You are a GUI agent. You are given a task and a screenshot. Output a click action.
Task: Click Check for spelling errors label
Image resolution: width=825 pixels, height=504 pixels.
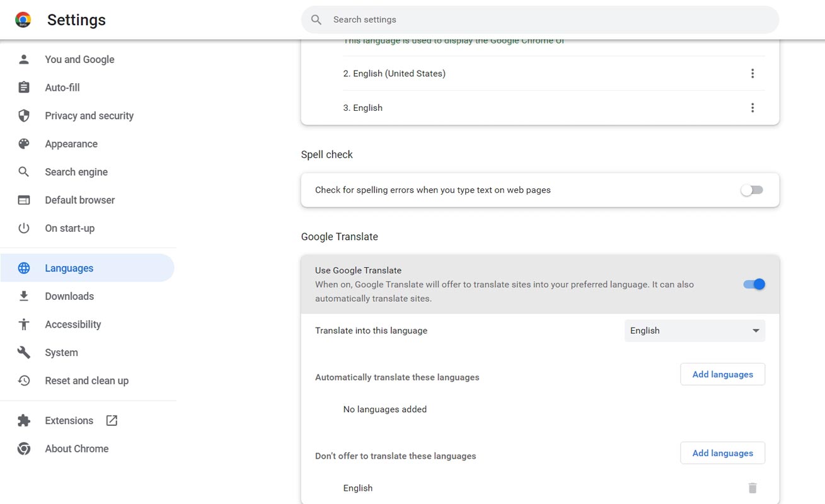click(433, 190)
